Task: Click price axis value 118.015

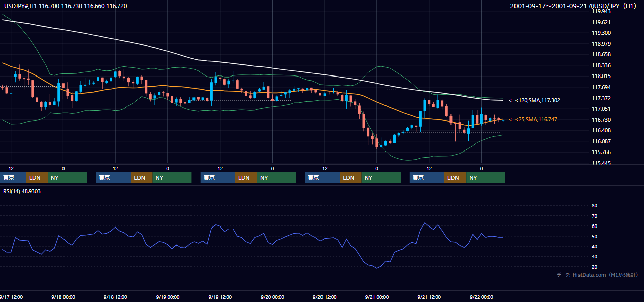Action: tap(601, 76)
